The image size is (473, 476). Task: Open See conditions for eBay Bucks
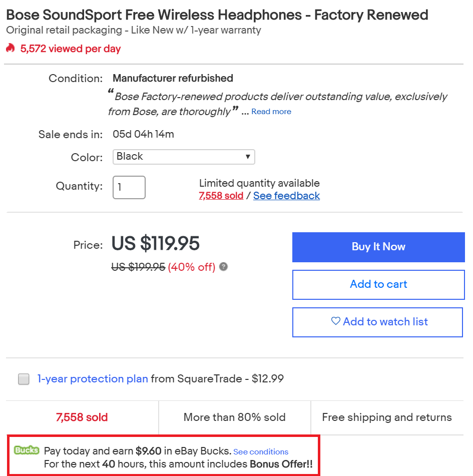(x=261, y=451)
